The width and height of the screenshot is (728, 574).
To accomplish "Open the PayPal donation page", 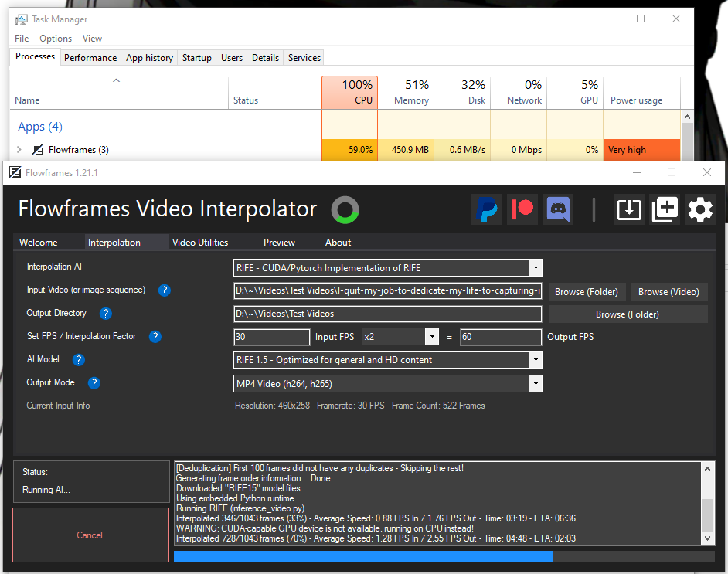I will (486, 209).
